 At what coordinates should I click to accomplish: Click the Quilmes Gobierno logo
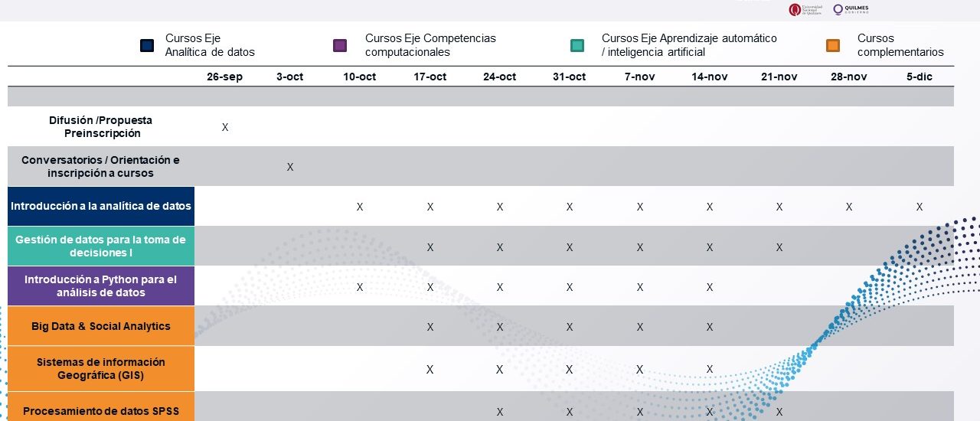(851, 9)
